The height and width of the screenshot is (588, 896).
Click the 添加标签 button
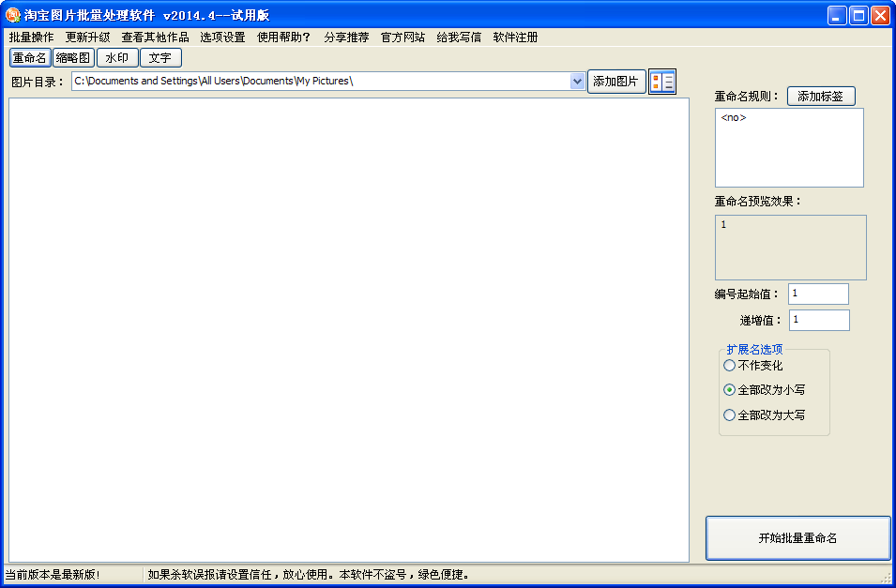pos(821,96)
